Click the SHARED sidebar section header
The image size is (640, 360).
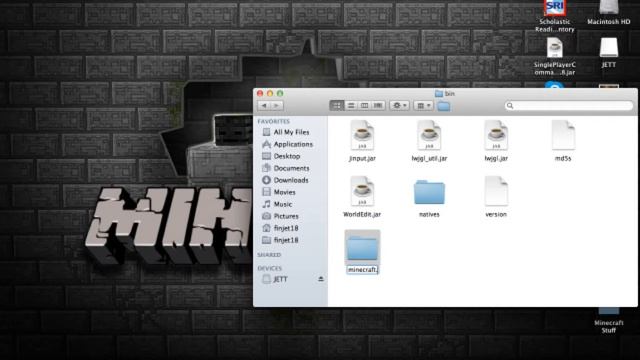pyautogui.click(x=269, y=255)
